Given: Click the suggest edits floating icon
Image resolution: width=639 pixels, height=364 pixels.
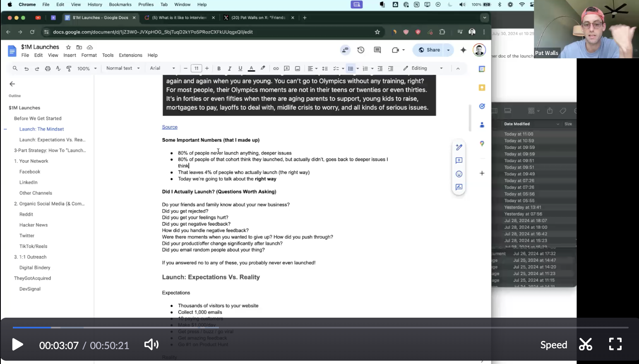Looking at the screenshot, I should pyautogui.click(x=459, y=187).
